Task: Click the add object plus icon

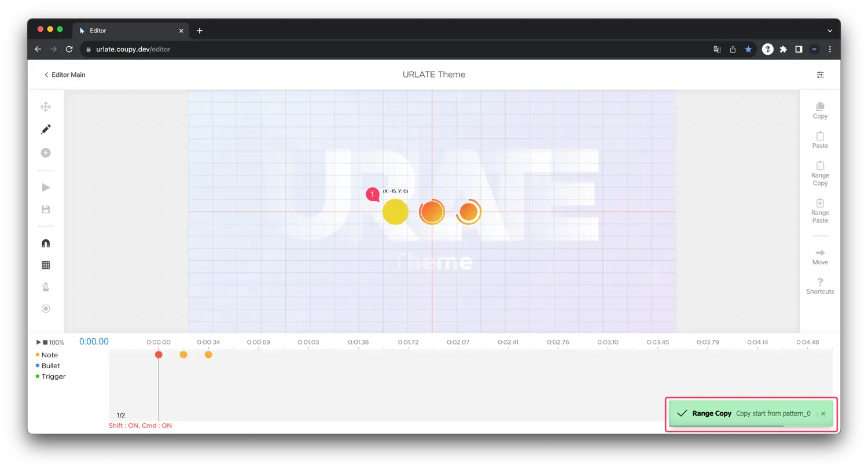Action: (46, 153)
